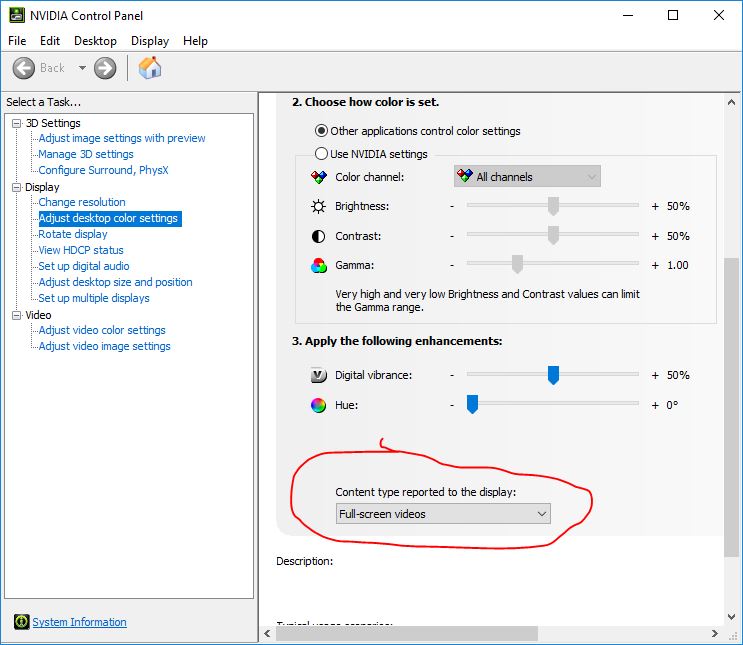Increase Contrast with the plus sign
The width and height of the screenshot is (743, 645).
click(655, 236)
